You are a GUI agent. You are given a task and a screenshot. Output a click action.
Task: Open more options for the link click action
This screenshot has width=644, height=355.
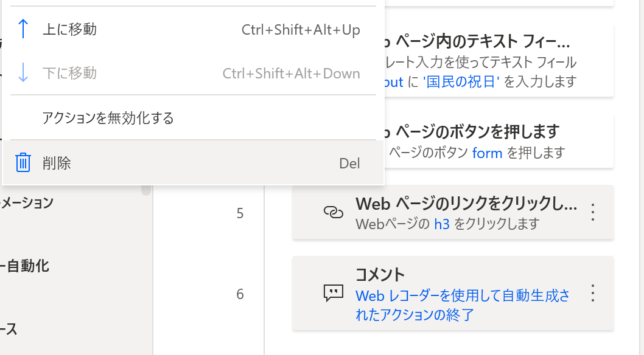[x=593, y=212]
